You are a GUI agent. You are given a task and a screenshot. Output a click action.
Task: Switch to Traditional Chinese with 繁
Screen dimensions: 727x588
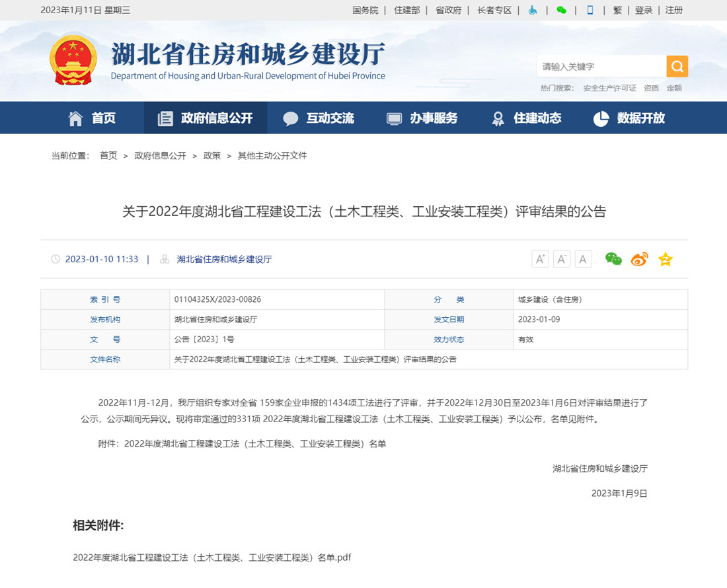click(x=617, y=10)
